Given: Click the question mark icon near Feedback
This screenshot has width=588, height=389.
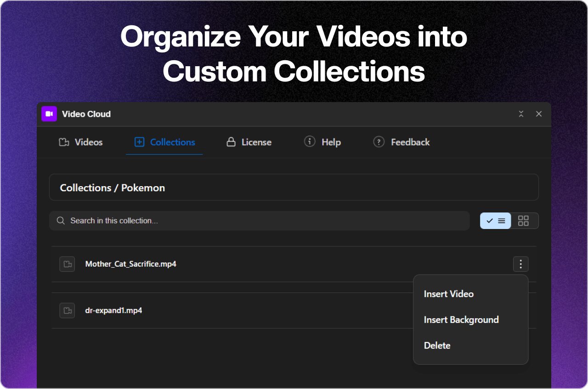Looking at the screenshot, I should pyautogui.click(x=379, y=142).
